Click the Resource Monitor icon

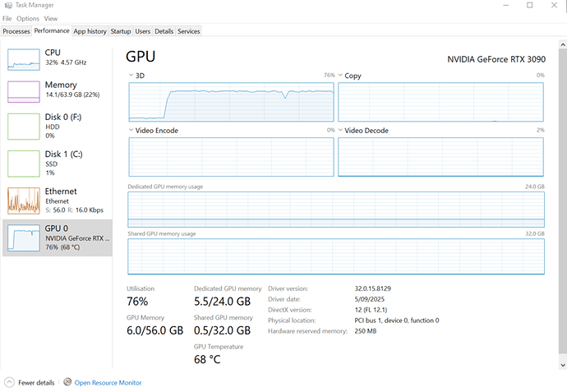click(x=67, y=382)
